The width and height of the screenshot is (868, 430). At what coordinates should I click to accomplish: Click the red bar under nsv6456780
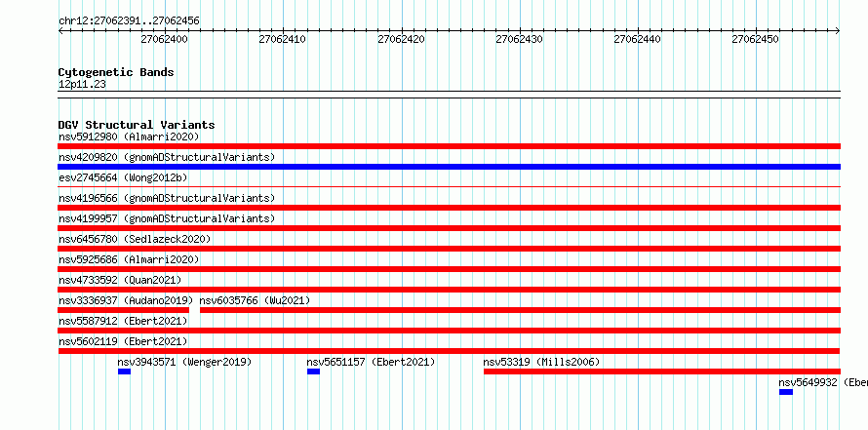coord(449,249)
